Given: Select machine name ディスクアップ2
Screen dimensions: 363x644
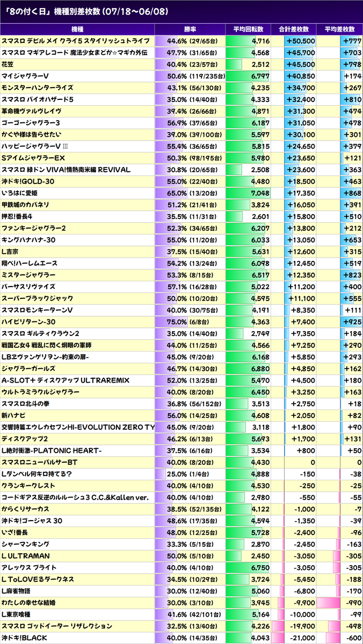Looking at the screenshot, I should tap(25, 439).
